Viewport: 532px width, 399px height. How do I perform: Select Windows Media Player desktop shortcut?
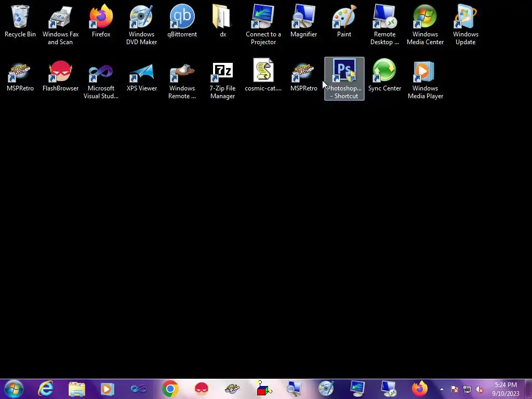click(x=425, y=79)
